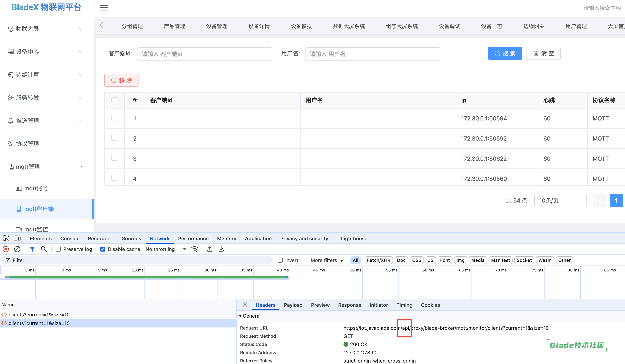This screenshot has width=625, height=364.
Task: Expand the 设备中心 menu chevron
Action: click(x=81, y=52)
